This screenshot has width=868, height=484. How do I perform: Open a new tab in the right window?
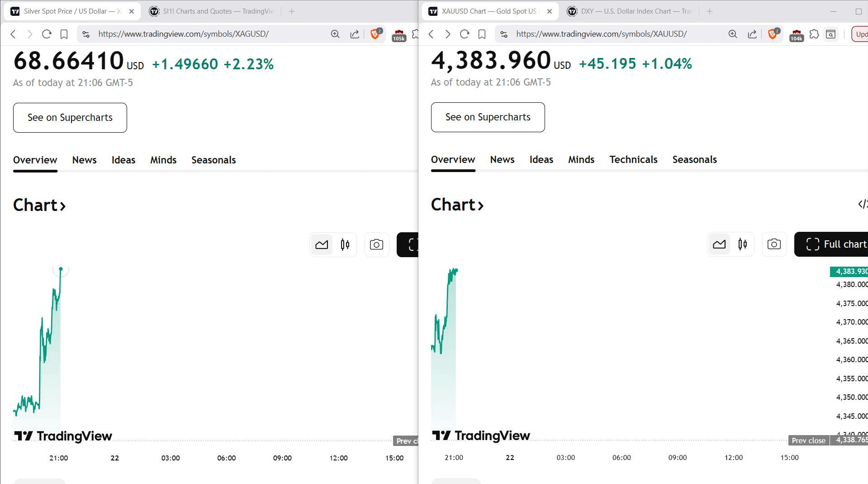(709, 11)
